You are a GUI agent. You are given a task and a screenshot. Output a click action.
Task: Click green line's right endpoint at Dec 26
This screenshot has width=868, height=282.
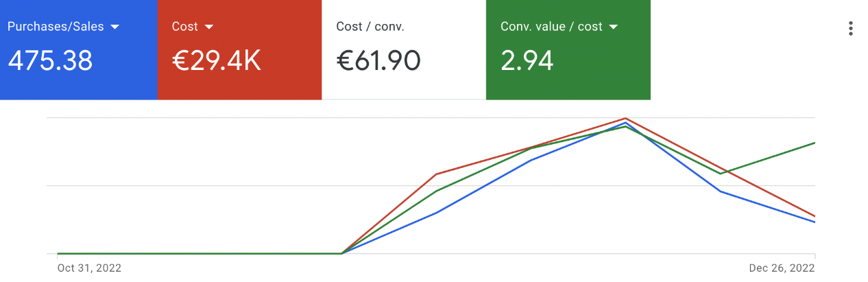pos(814,143)
